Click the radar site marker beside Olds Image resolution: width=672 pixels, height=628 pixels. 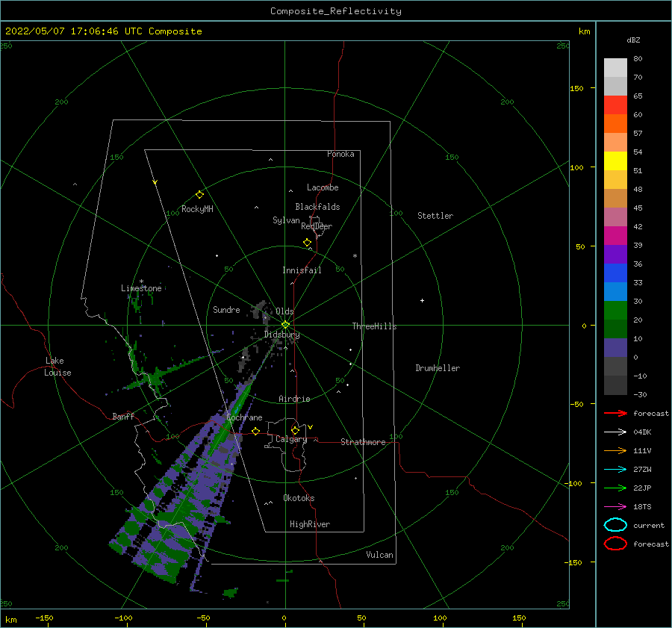pyautogui.click(x=285, y=325)
